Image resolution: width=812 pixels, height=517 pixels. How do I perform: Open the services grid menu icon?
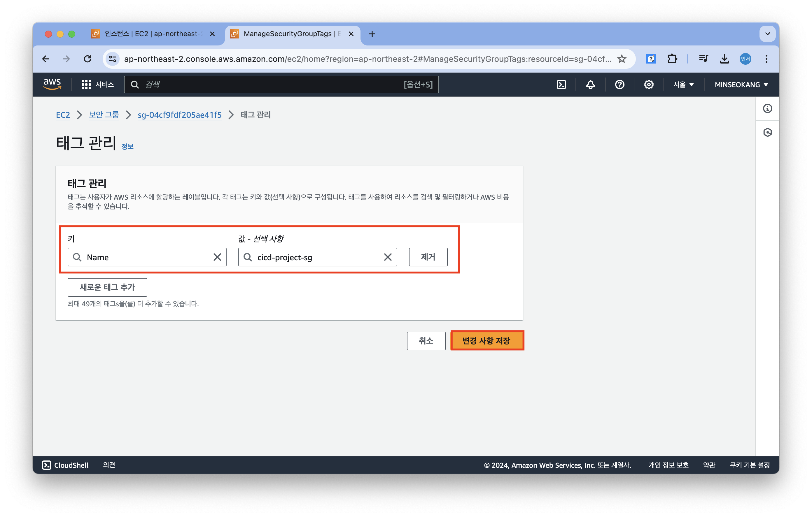click(x=86, y=85)
